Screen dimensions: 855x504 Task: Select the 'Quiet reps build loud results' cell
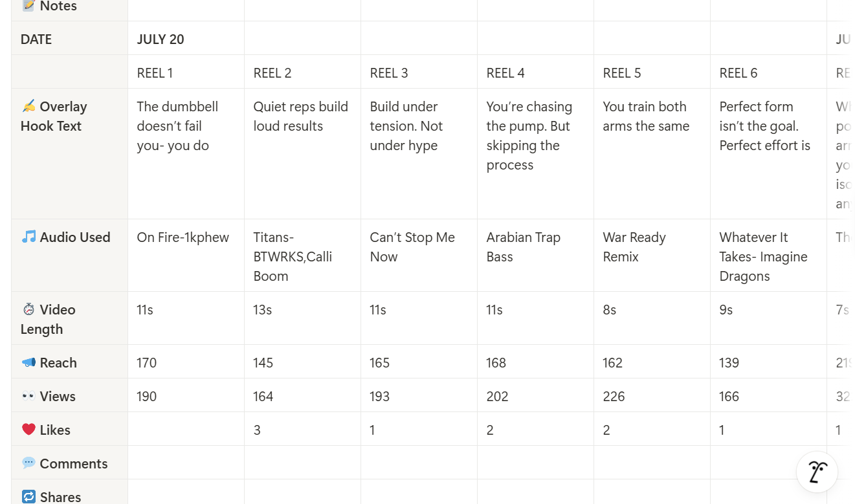pos(301,116)
